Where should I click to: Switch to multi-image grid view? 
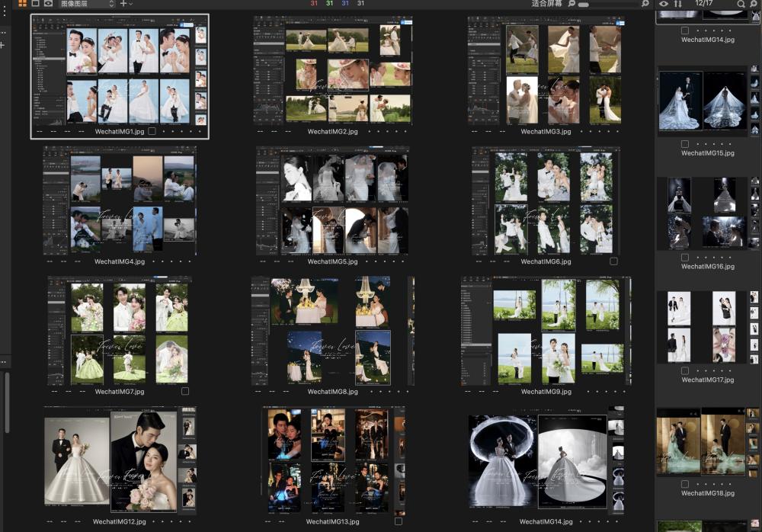pyautogui.click(x=22, y=4)
